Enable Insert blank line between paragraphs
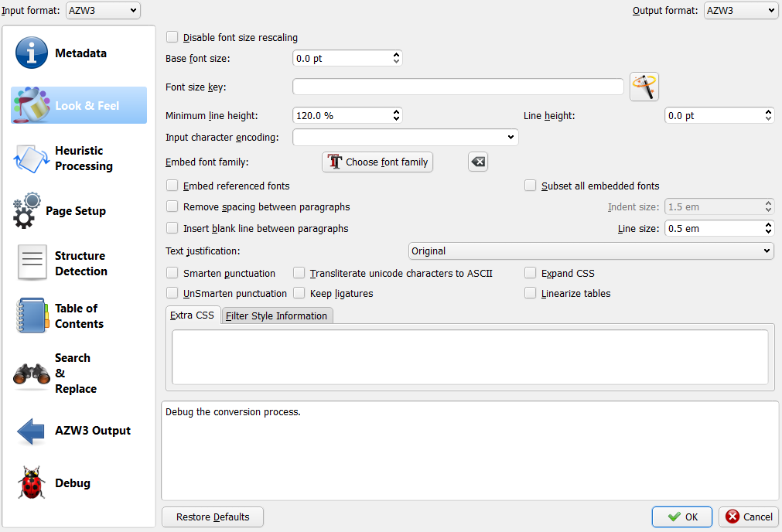This screenshot has width=782, height=532. pyautogui.click(x=172, y=228)
